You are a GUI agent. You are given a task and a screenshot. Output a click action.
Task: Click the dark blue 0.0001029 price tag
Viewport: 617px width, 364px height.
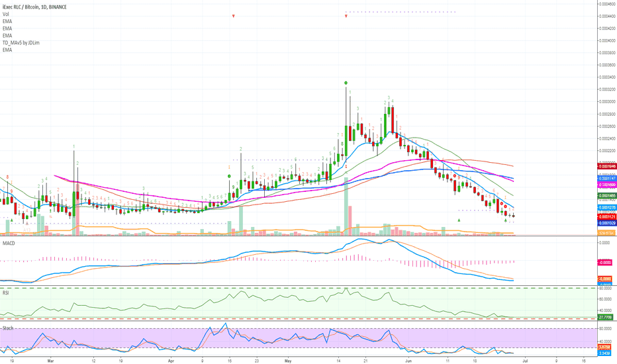click(607, 223)
